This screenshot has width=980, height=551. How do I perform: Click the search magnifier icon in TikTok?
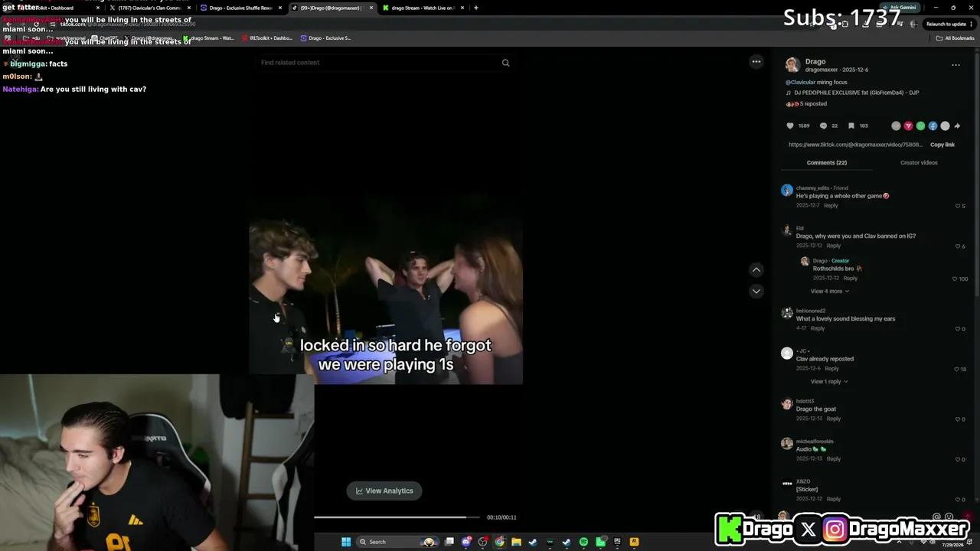(x=505, y=63)
